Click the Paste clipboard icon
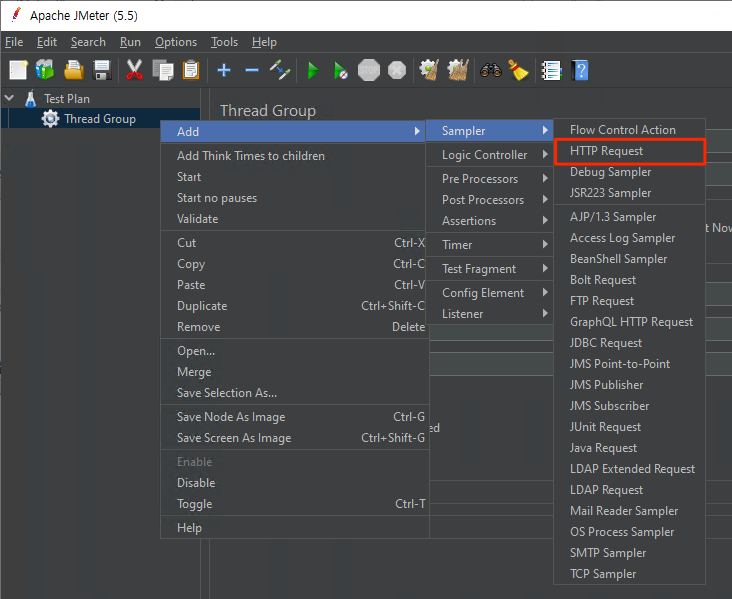This screenshot has height=599, width=732. 190,70
